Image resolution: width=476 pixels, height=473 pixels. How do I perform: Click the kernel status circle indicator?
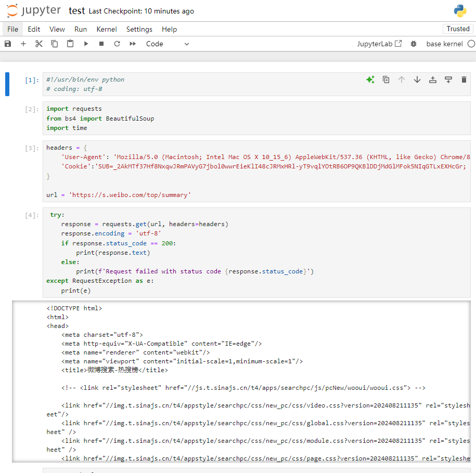(x=471, y=44)
